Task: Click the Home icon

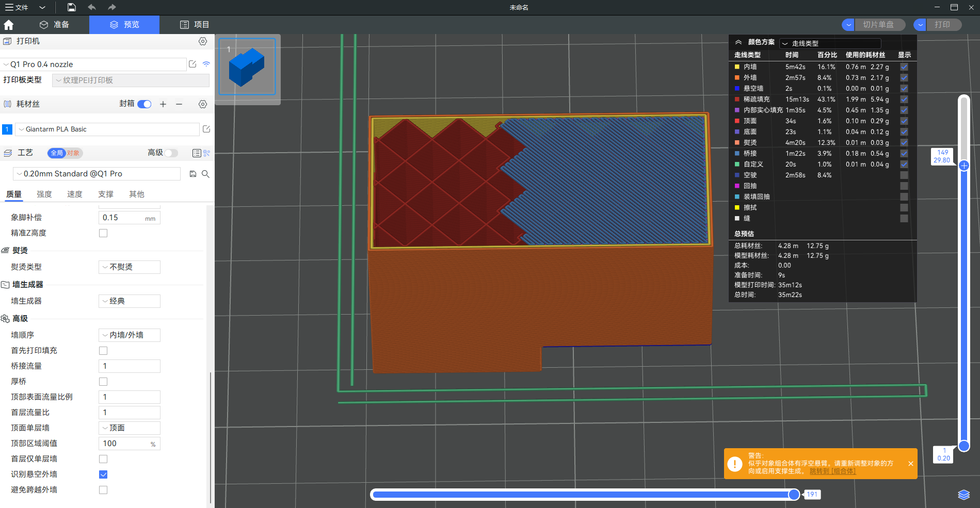Action: (9, 25)
